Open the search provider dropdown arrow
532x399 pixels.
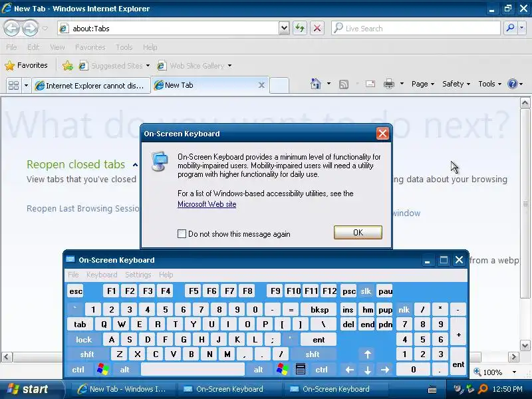pos(522,28)
